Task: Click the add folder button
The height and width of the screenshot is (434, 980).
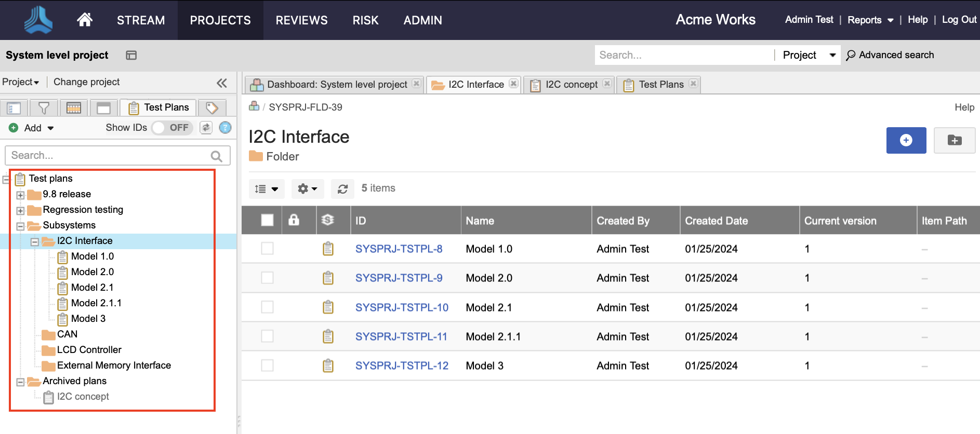Action: 955,140
